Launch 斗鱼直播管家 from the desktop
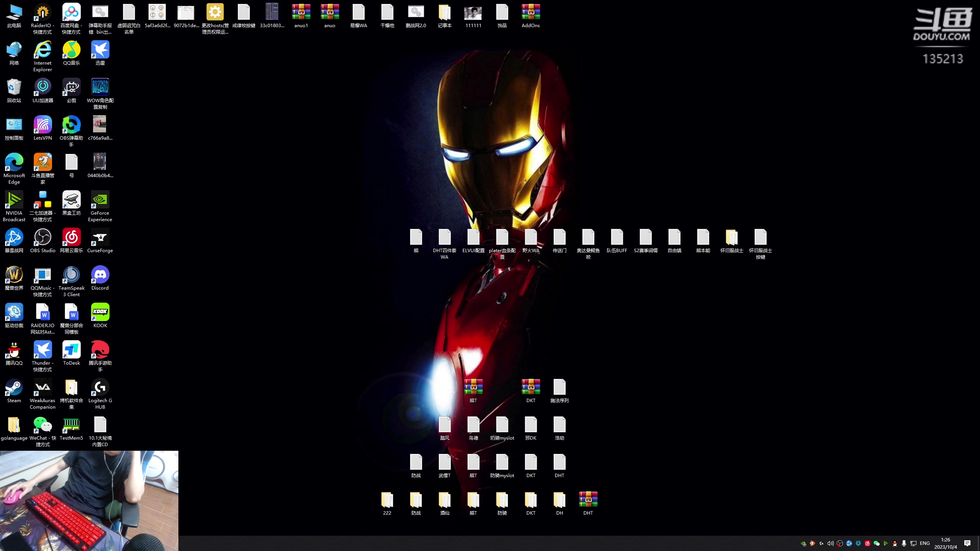The height and width of the screenshot is (551, 980). point(42,169)
